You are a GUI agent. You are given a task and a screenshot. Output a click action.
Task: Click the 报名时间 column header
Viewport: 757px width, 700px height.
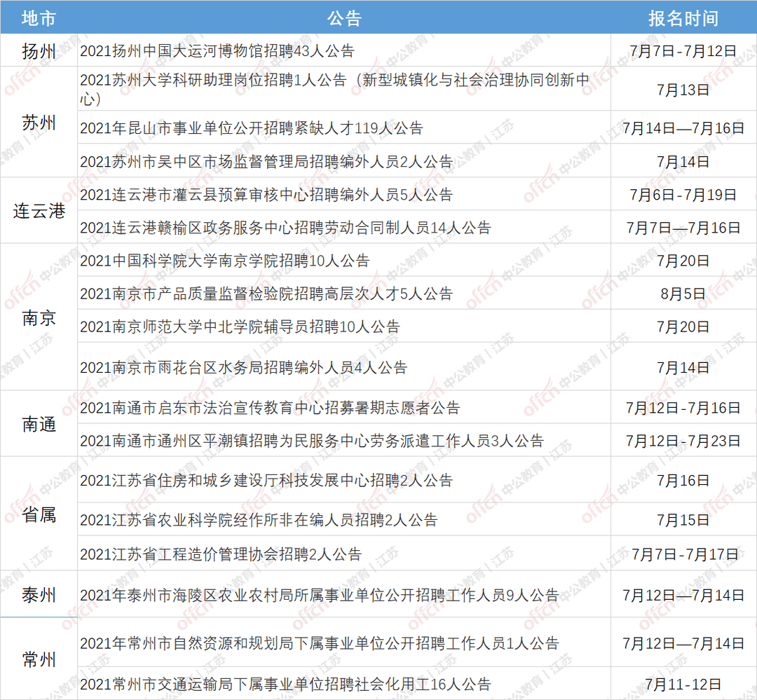click(x=683, y=18)
